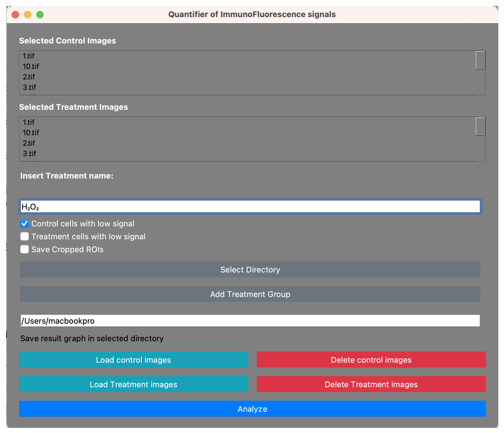
Task: Click the control images list scrollbar thumb
Action: tap(480, 60)
